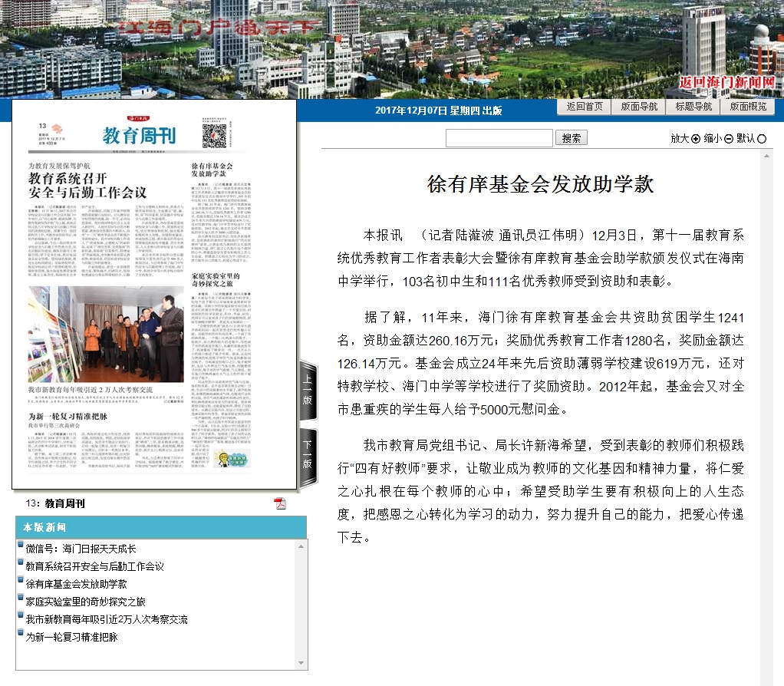The height and width of the screenshot is (686, 784).
Task: Open 版面概览 navigation tab
Action: pos(748,107)
